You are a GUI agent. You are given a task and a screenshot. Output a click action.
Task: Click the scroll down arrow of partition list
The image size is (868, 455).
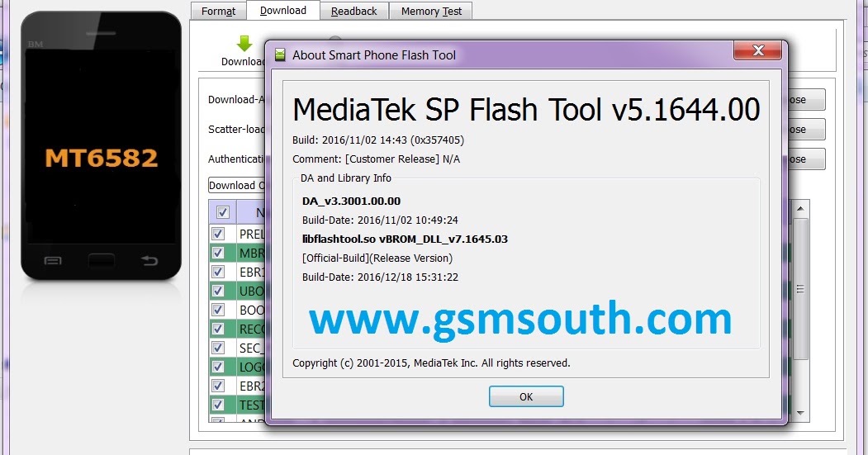800,413
